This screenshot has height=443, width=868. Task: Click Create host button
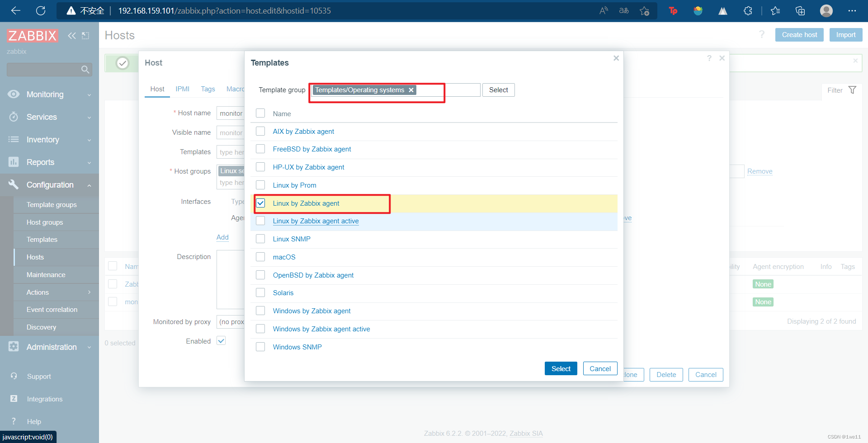coord(799,35)
